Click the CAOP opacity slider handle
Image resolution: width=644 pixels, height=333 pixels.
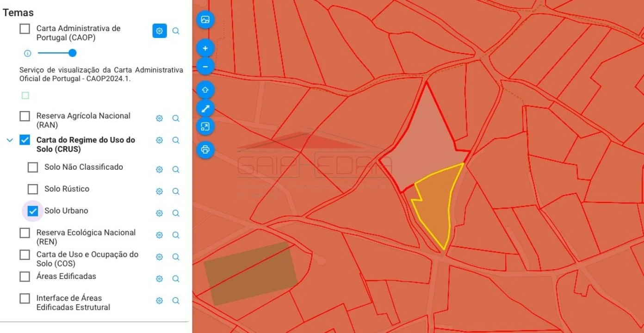coord(72,53)
